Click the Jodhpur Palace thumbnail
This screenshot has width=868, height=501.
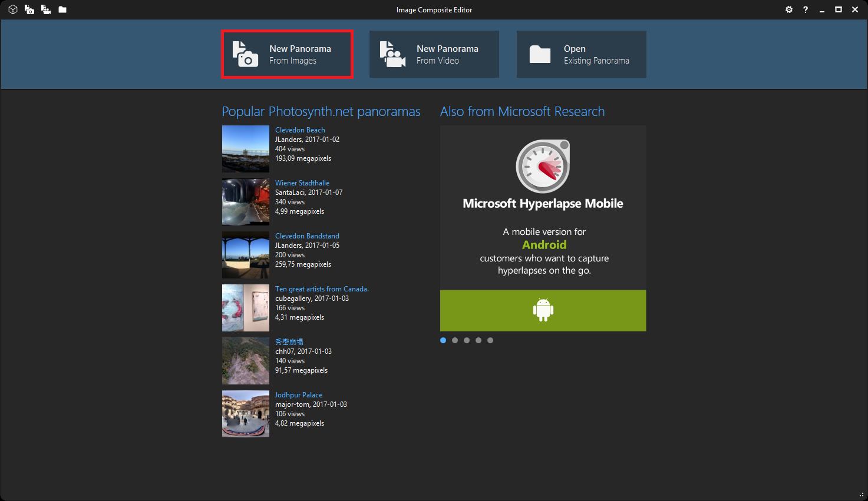(x=246, y=414)
